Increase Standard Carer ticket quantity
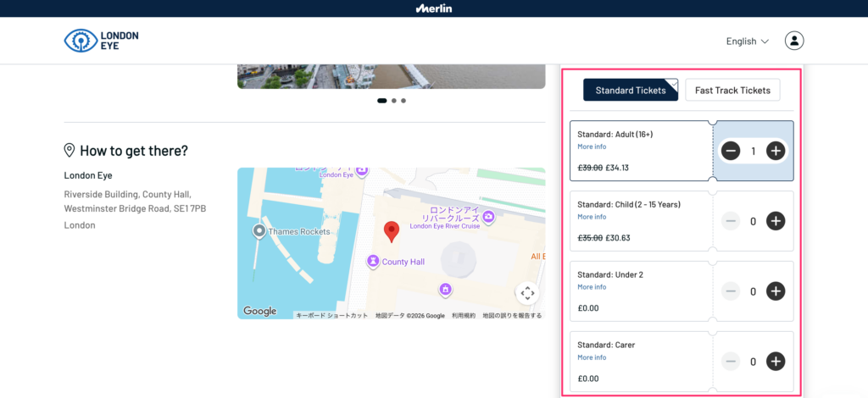 776,362
